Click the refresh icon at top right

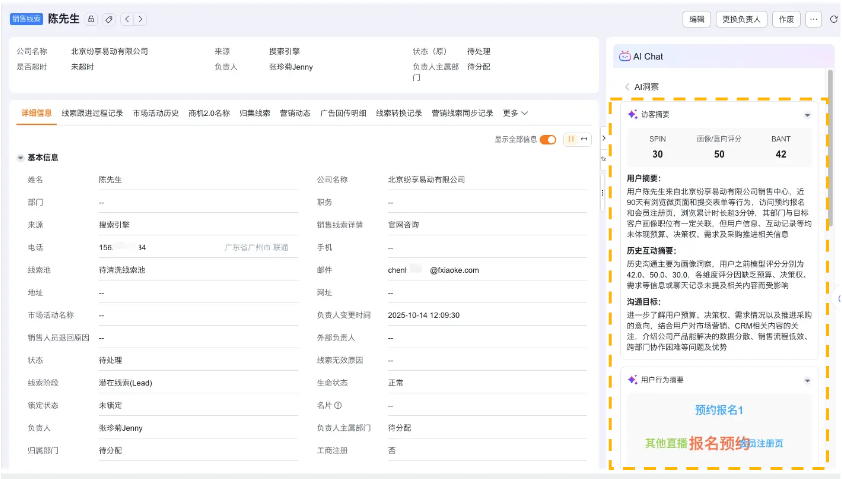click(832, 19)
